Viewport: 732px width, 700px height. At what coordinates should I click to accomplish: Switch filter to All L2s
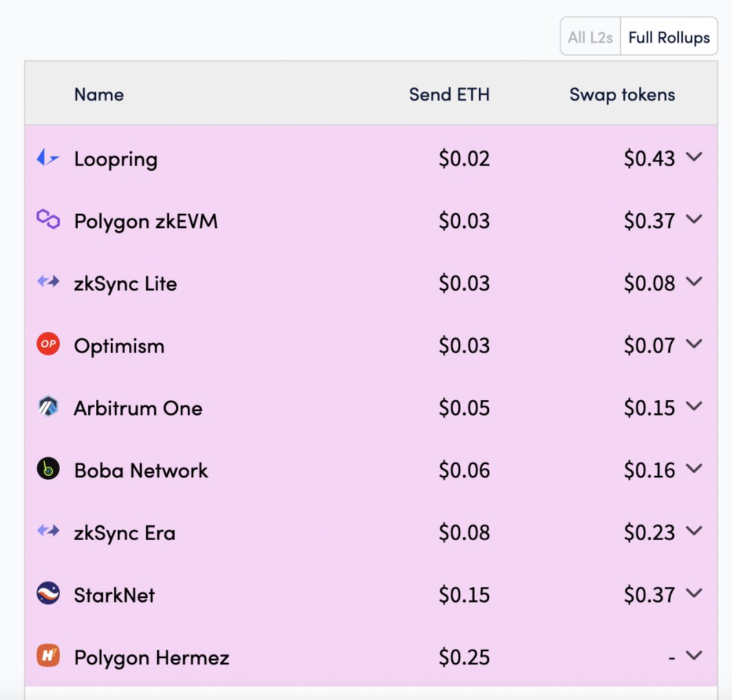coord(590,37)
